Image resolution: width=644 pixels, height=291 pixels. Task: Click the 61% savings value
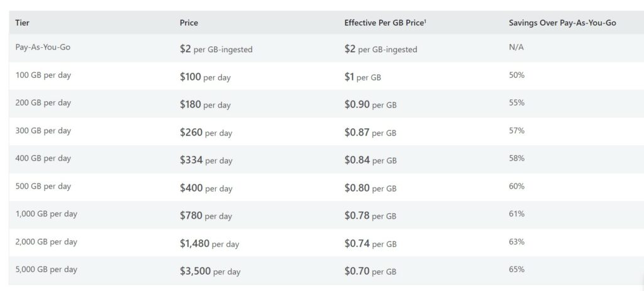pos(517,214)
